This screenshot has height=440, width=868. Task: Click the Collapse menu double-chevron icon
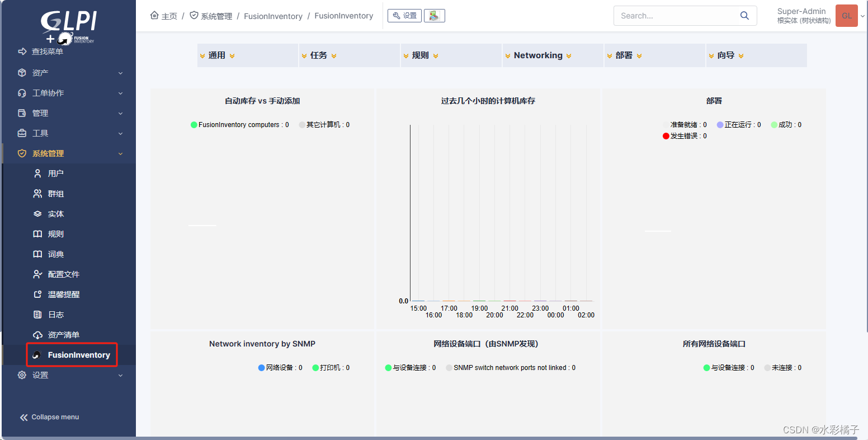[23, 417]
